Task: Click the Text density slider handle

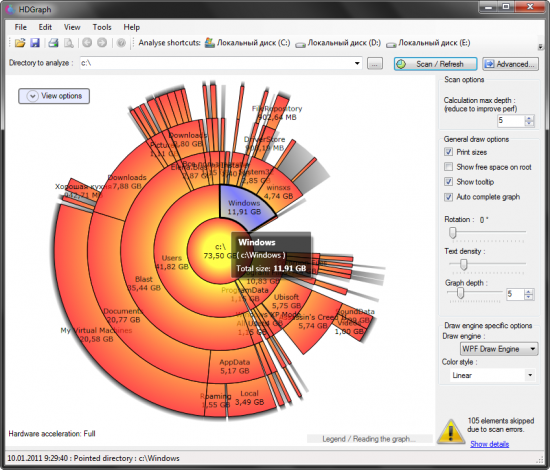Action: point(464,264)
